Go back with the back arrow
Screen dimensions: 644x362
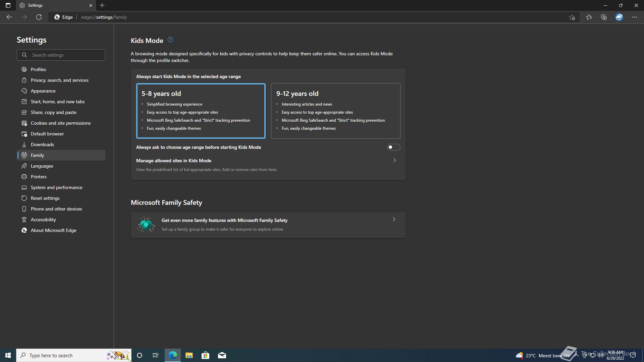(x=9, y=17)
